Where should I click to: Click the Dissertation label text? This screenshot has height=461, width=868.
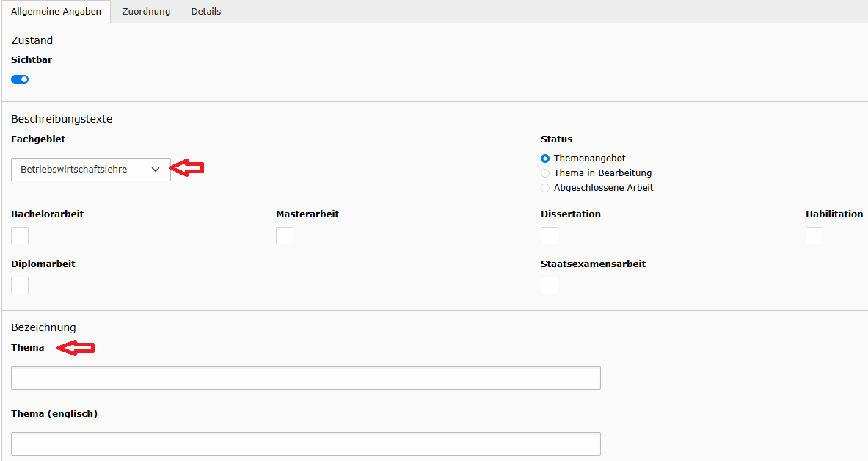(x=571, y=214)
